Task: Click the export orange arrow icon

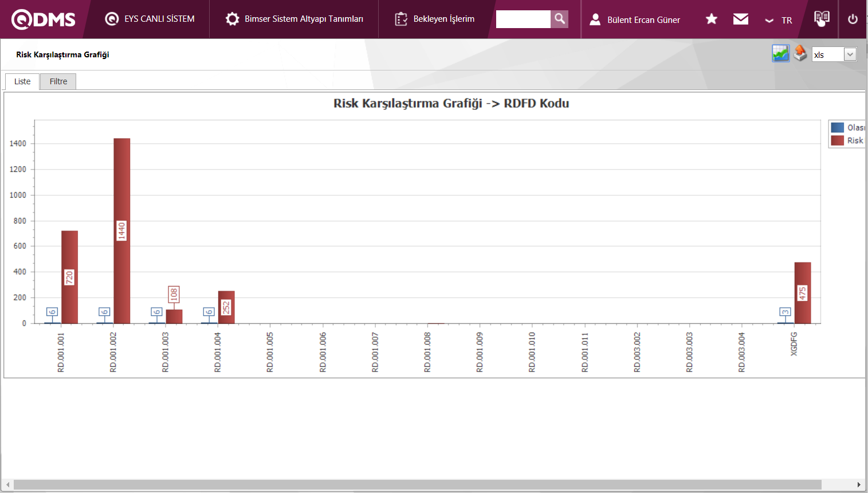Action: (800, 53)
